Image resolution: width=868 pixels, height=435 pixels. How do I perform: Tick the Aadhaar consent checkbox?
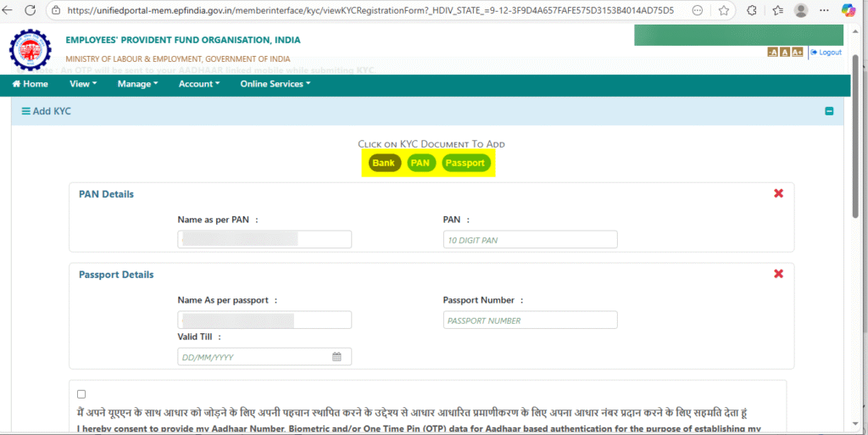[81, 394]
